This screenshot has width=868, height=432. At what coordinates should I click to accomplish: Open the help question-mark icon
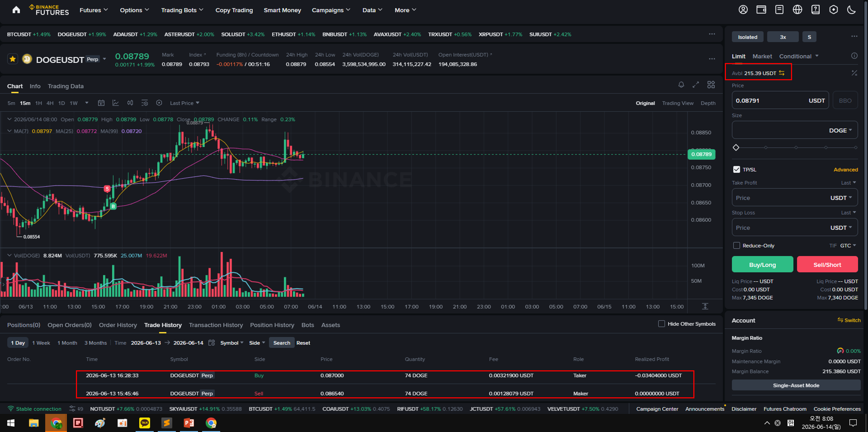click(815, 10)
